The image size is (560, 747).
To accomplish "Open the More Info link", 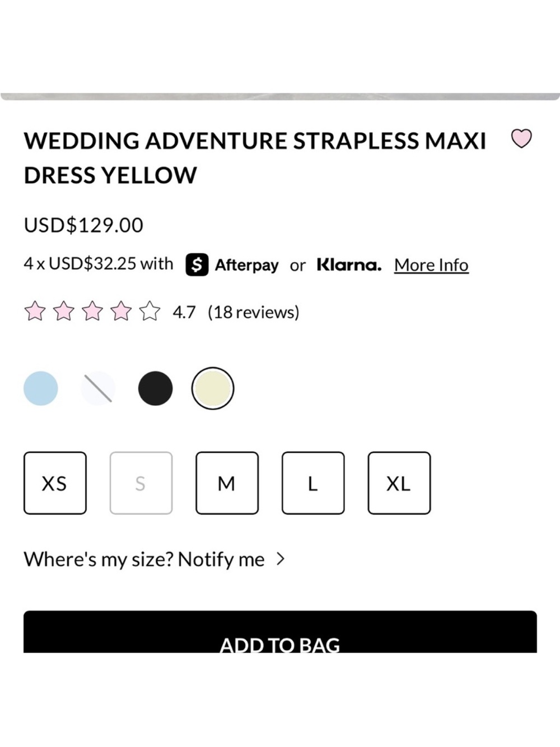I will tap(431, 265).
